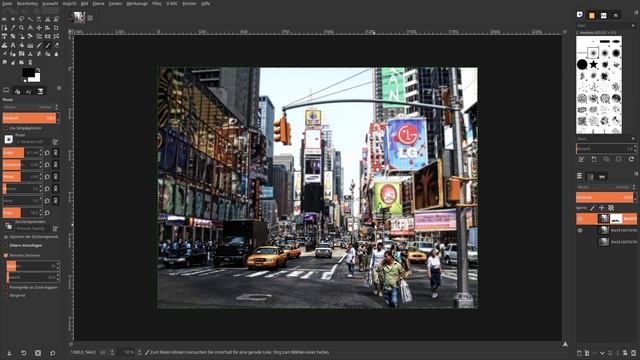Screen dimensions: 640x360
Task: Select the Crop tool
Action: tap(56, 28)
